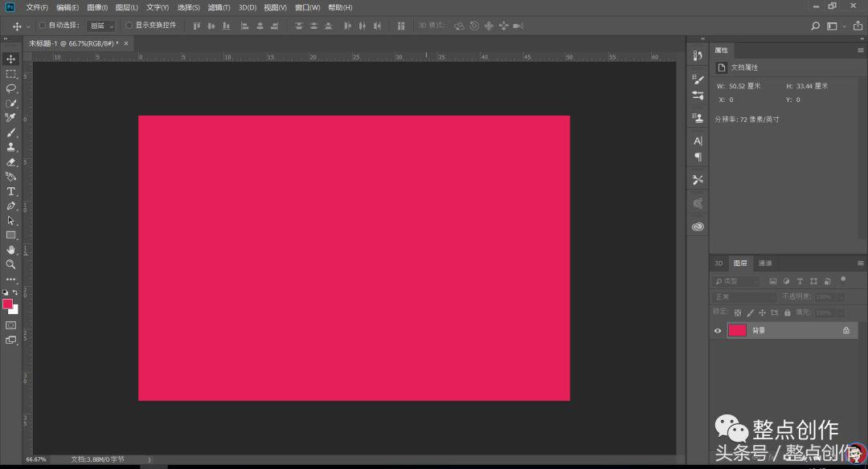The image size is (868, 469).
Task: Open the 图像(I) menu
Action: (x=97, y=7)
